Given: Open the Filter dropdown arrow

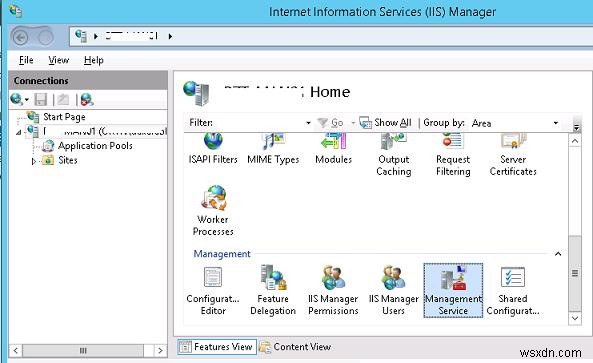Looking at the screenshot, I should click(x=308, y=123).
